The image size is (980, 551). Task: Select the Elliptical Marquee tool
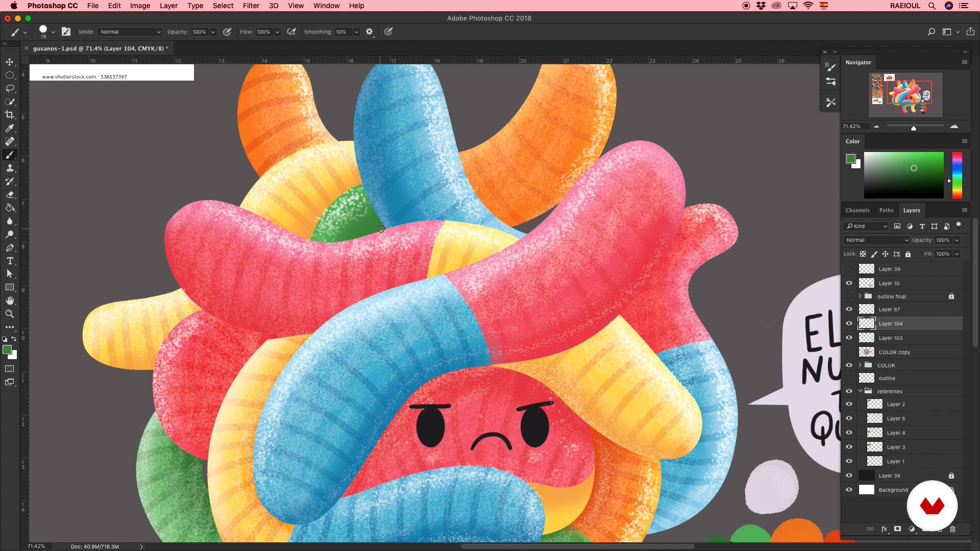coord(10,75)
